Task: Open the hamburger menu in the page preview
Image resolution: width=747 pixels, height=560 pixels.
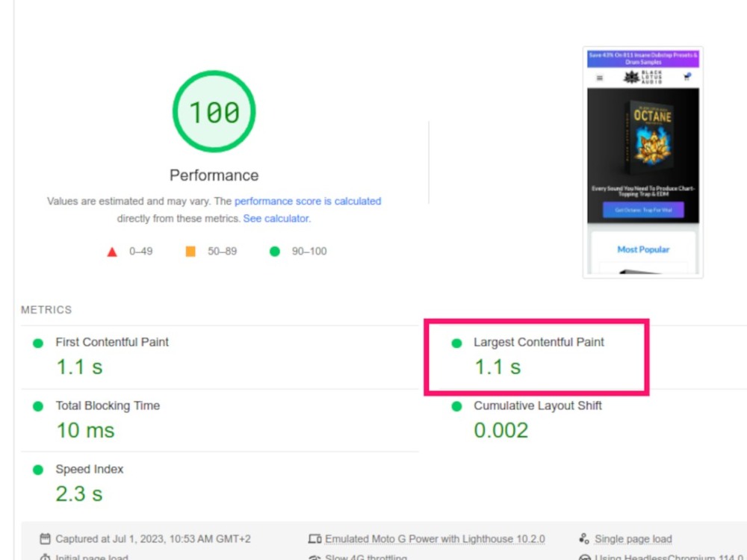Action: 599,78
